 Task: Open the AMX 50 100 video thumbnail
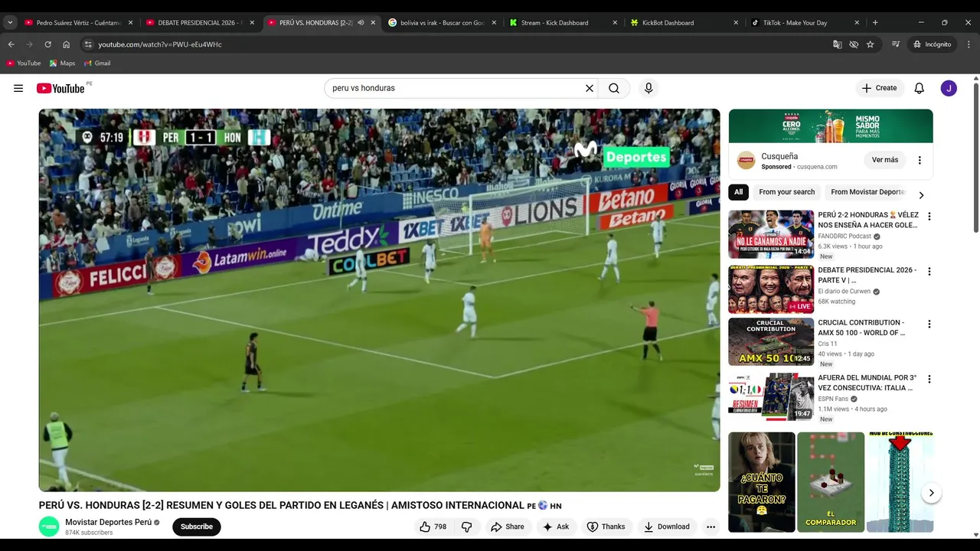771,342
